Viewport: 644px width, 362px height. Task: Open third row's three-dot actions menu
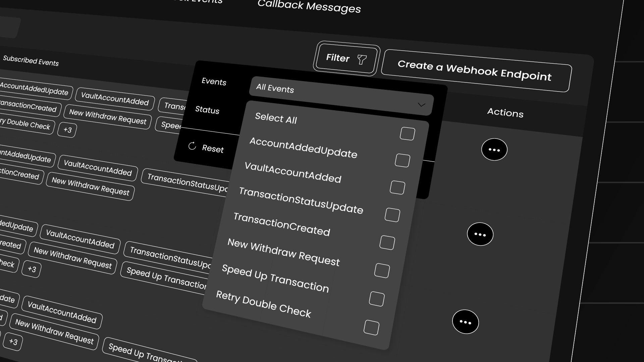[x=465, y=322]
